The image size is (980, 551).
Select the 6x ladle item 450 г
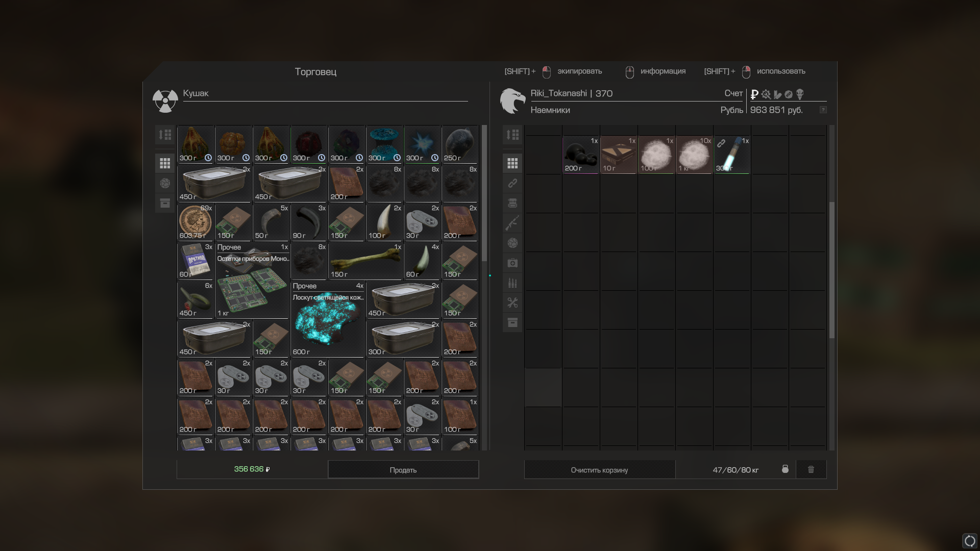(x=195, y=299)
